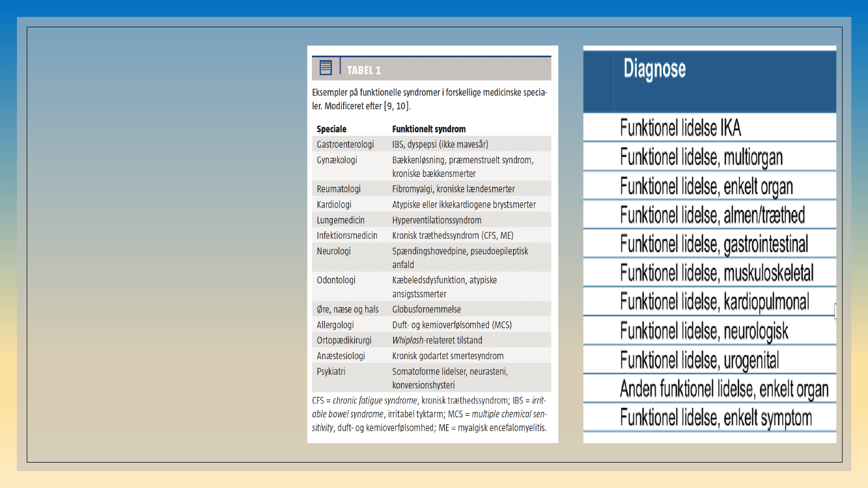Click the Speciale column header
This screenshot has height=488, width=868.
coord(331,129)
